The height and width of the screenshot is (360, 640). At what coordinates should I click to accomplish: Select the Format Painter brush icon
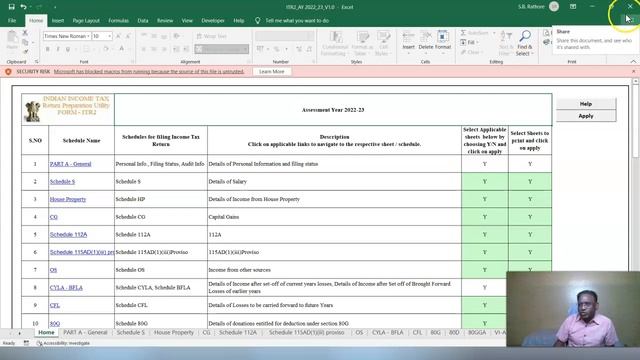coord(26,52)
